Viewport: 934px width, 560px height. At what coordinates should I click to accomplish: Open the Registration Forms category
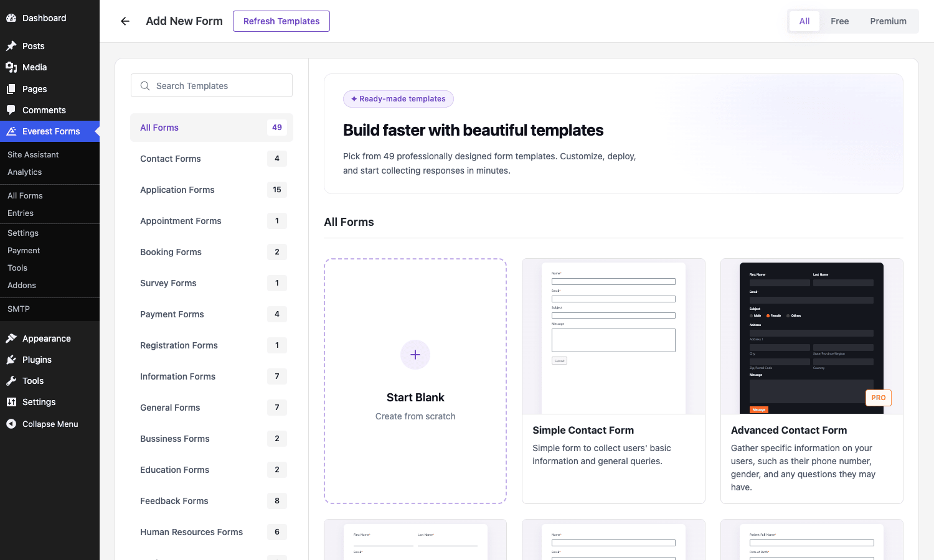[212, 345]
